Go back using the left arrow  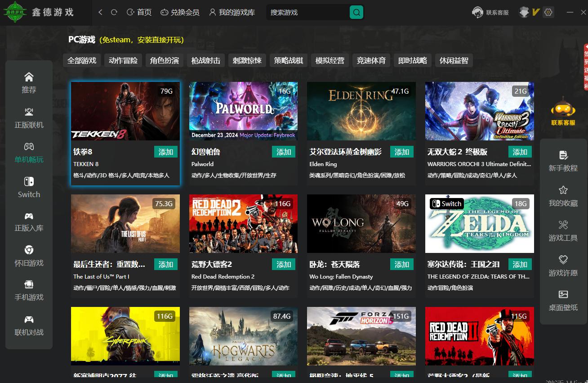[100, 13]
